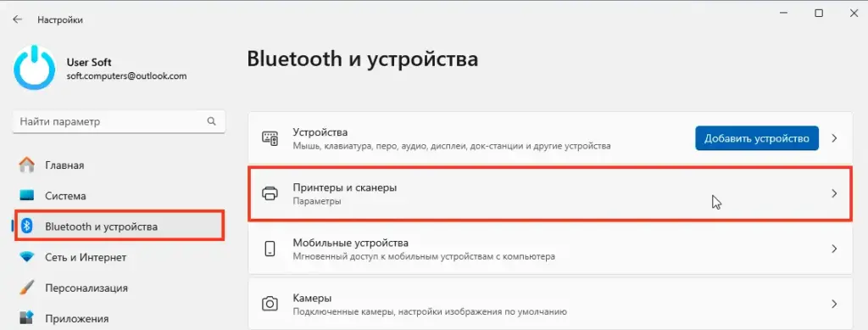Click the Система monitor icon
This screenshot has width=868, height=330.
pos(26,196)
